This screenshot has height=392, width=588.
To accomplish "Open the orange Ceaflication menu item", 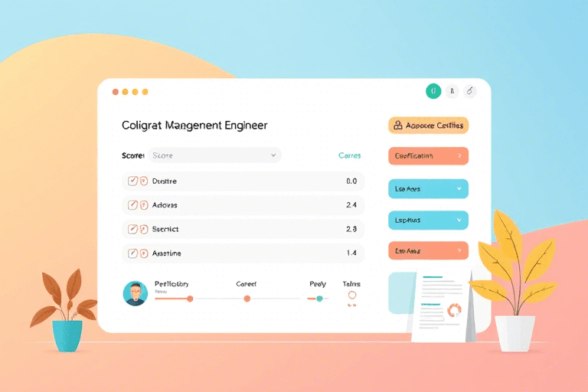I will tap(428, 156).
